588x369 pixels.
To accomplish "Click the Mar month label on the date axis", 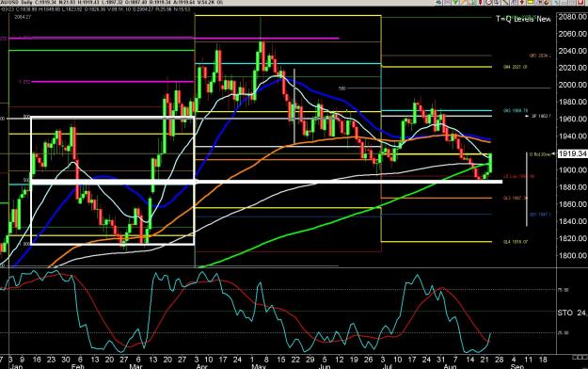I will click(x=135, y=366).
